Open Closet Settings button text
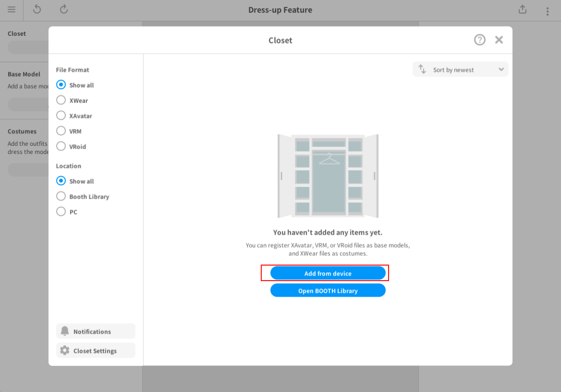The image size is (561, 392). tap(95, 351)
